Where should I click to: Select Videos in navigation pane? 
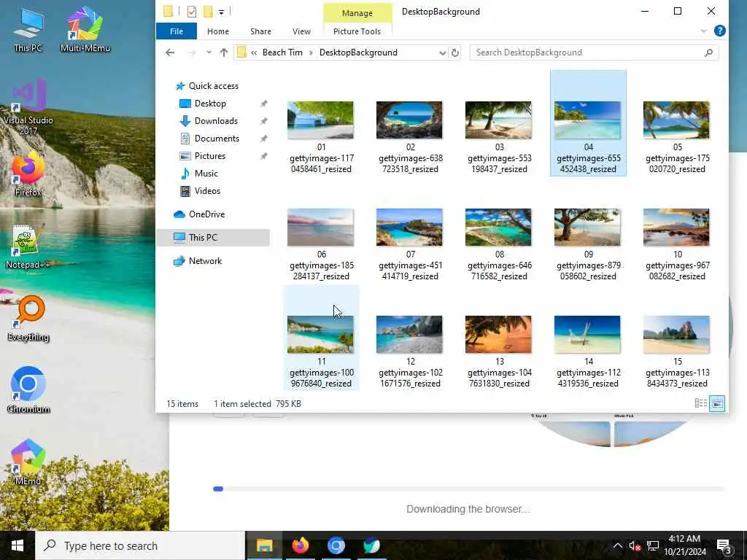pos(207,191)
